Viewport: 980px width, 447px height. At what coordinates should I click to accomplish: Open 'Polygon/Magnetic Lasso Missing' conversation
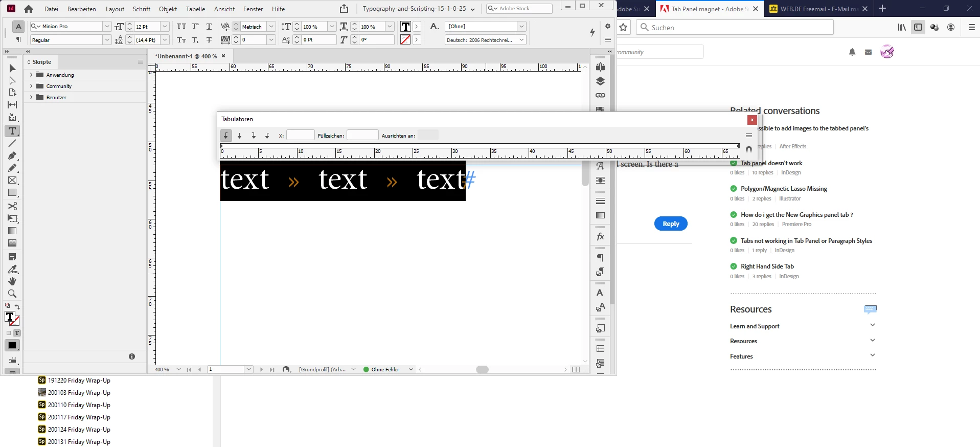[x=784, y=189]
